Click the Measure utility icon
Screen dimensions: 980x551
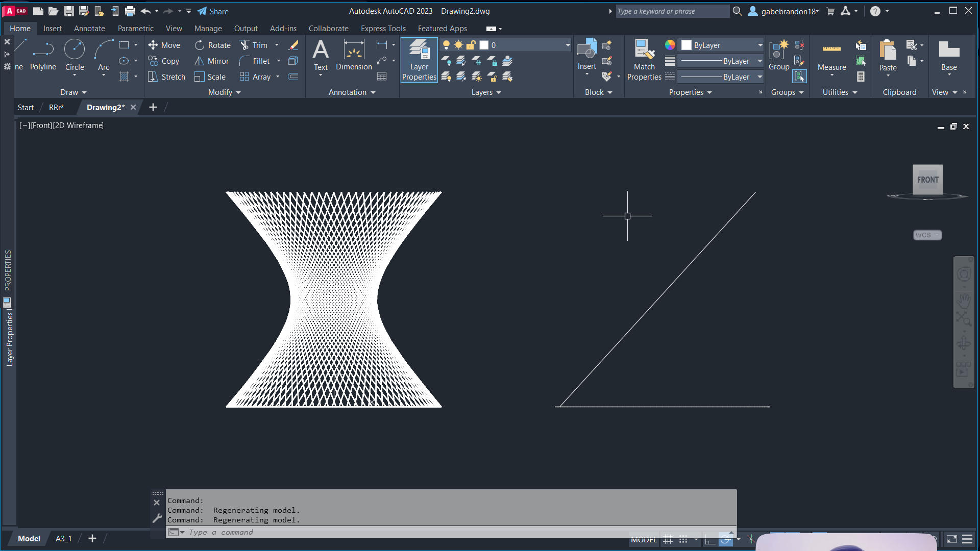coord(831,50)
